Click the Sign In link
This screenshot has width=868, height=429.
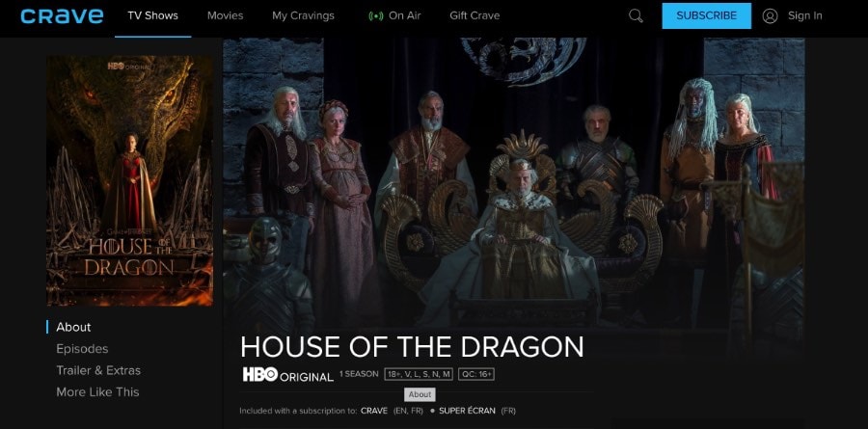point(805,15)
